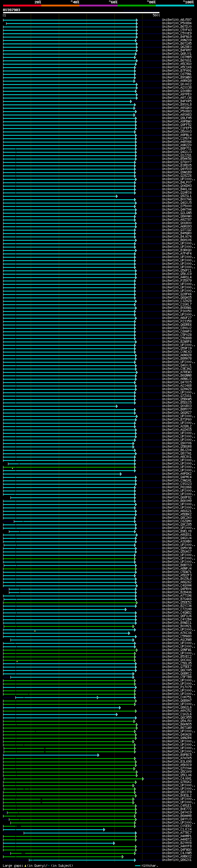Click alignment arrowhead for UniRef100_Q01BX3
This screenshot has width=197, height=868.
(x=117, y=406)
